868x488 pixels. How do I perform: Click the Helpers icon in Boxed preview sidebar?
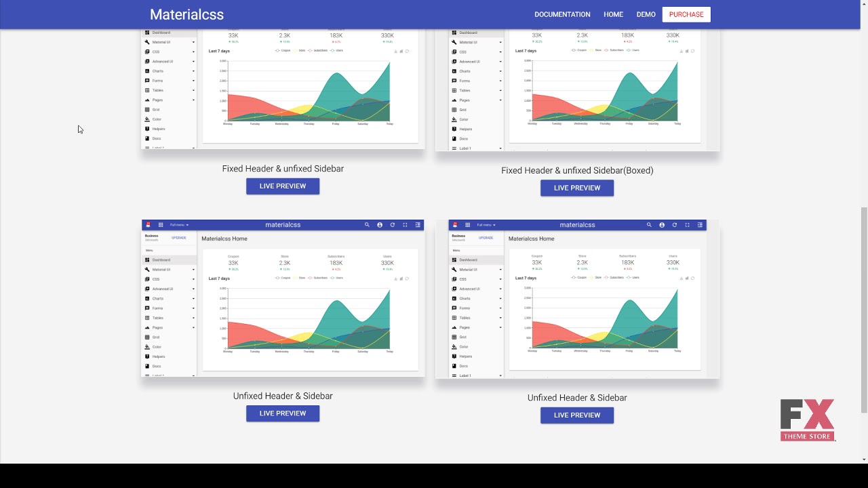[454, 129]
